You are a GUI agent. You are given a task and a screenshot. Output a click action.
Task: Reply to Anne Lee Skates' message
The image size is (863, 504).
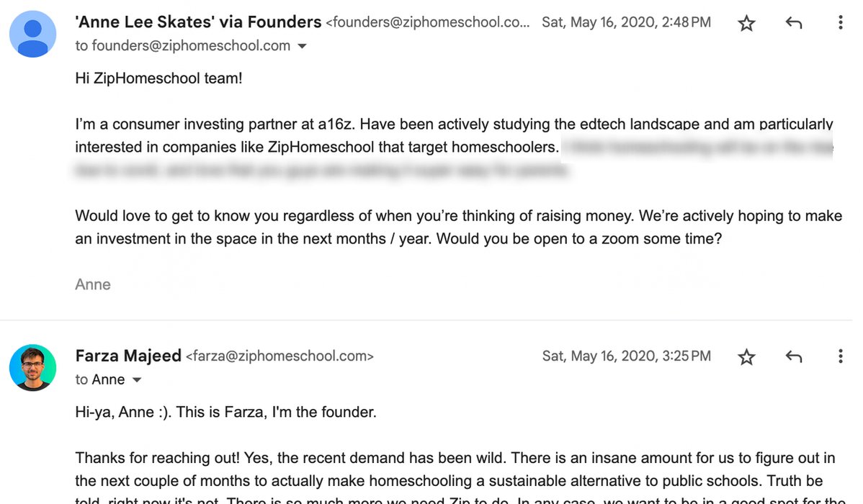pyautogui.click(x=794, y=22)
